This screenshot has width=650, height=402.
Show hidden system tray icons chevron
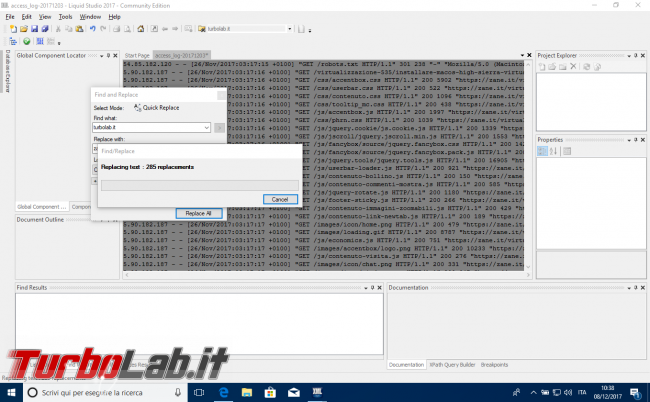tap(534, 392)
